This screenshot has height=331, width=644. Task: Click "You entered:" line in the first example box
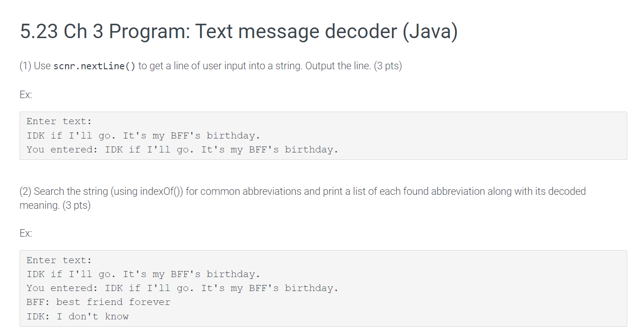coord(182,150)
